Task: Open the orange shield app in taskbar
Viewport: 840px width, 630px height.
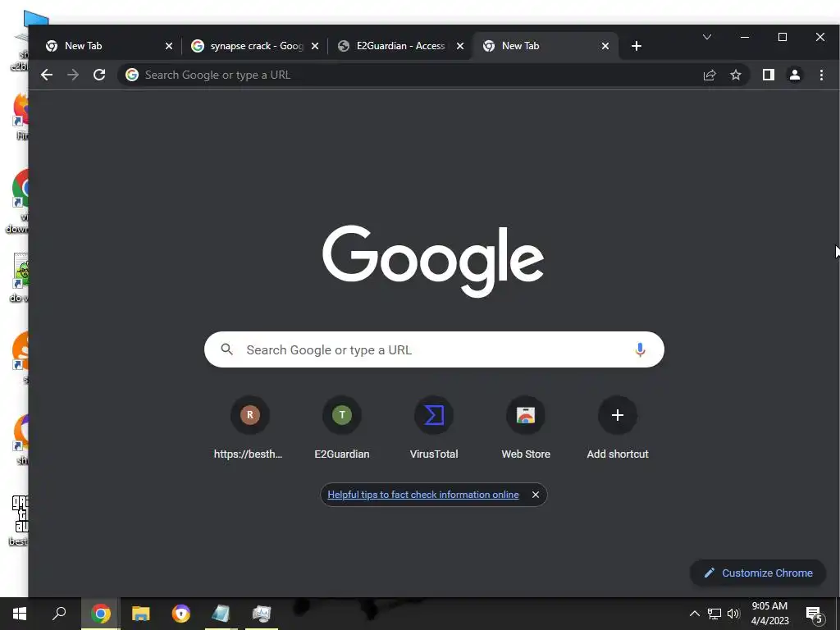Action: click(181, 614)
